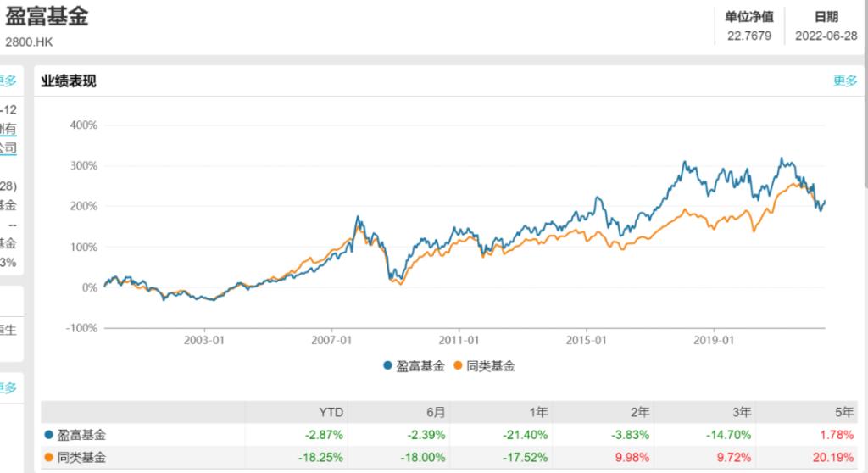The image size is (868, 473).
Task: Click the 业绩表现 section title
Action: point(69,81)
